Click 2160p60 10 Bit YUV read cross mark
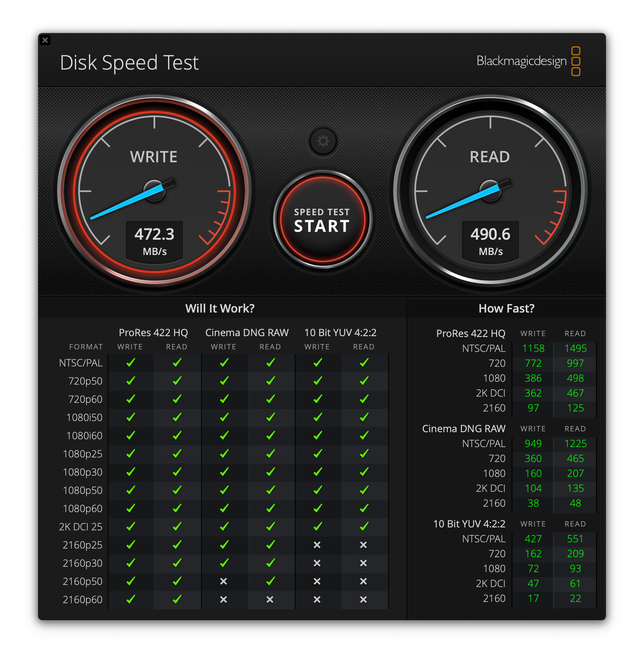 point(363,600)
